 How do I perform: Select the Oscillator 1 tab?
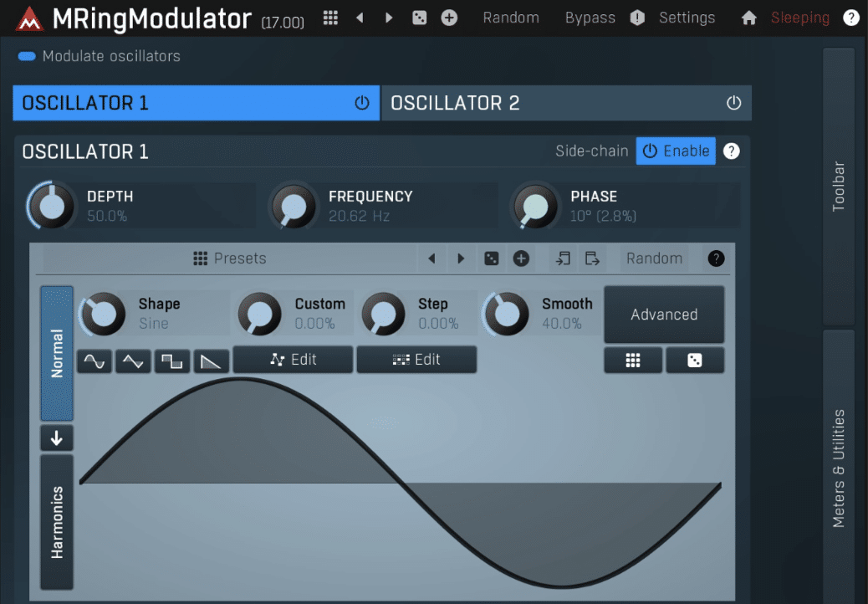[196, 103]
